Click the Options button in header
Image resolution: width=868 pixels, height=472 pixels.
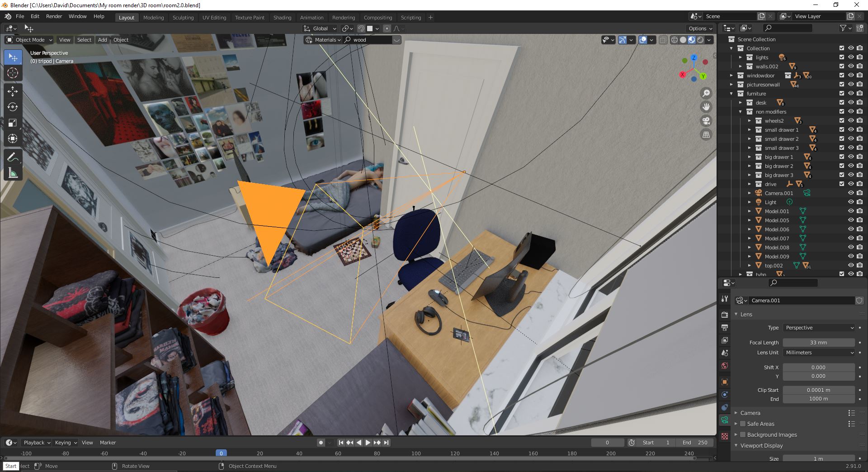[x=700, y=29]
